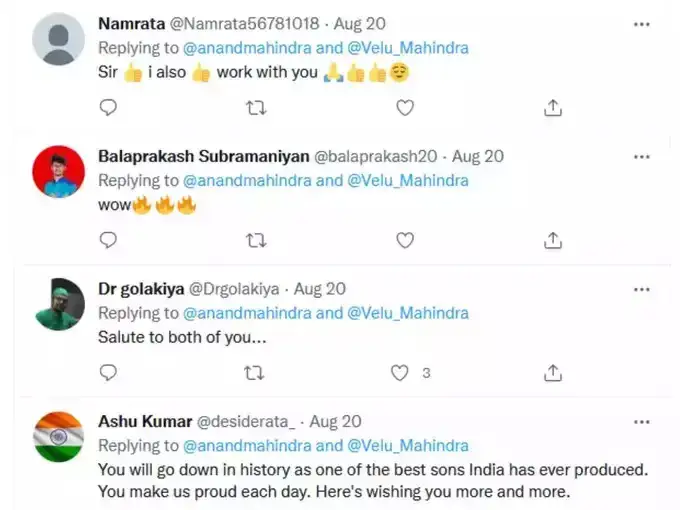The width and height of the screenshot is (680, 510).
Task: Open Balaprakash Subramaniyan's profile name
Action: (x=203, y=157)
